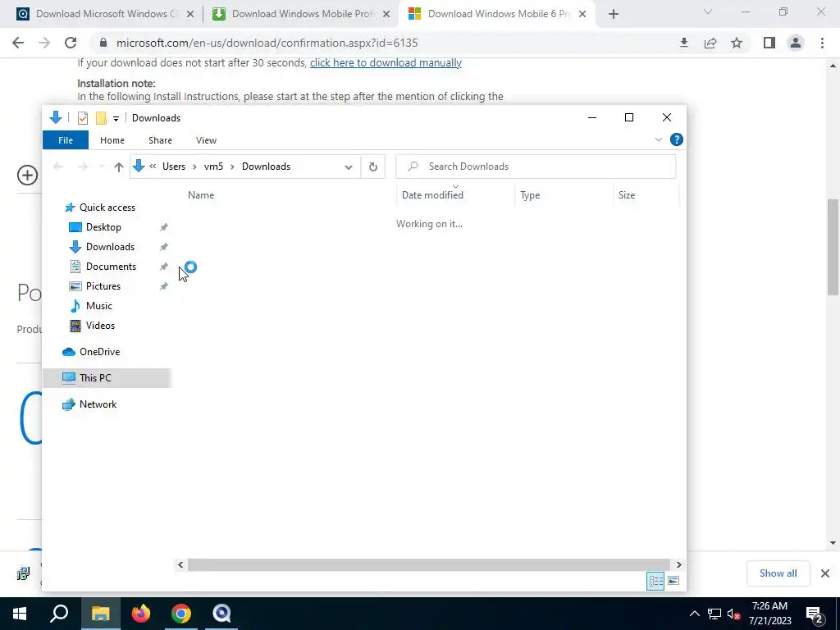Show hidden system tray icons
The image size is (840, 630).
tap(694, 614)
